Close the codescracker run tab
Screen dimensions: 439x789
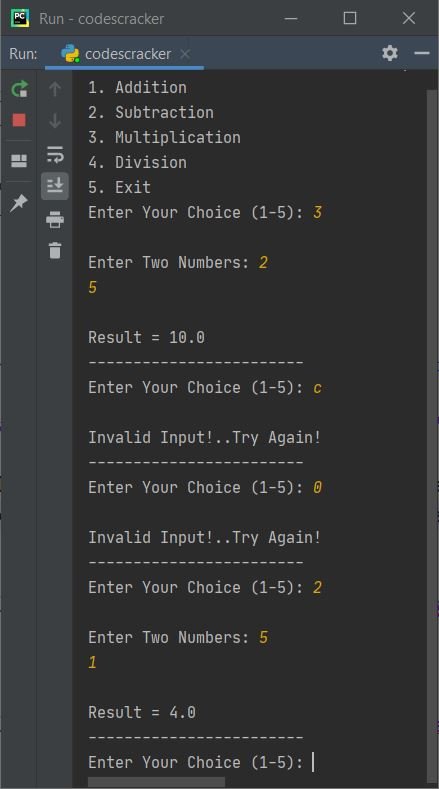coord(185,54)
